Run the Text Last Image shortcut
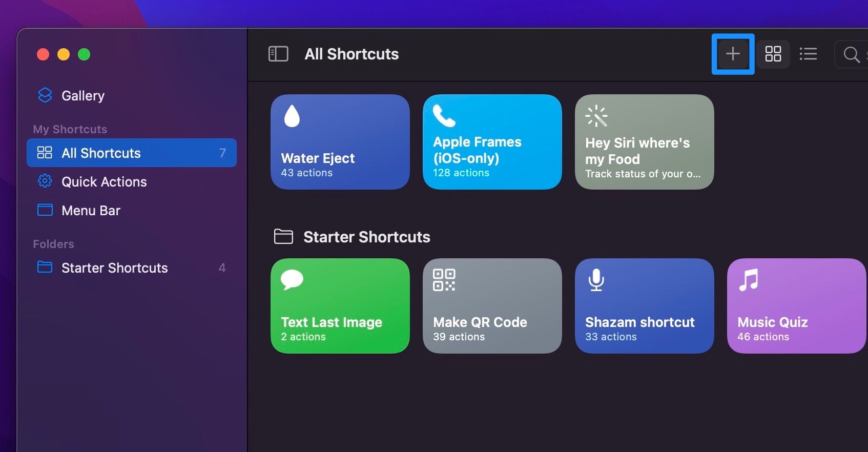The image size is (868, 452). click(x=340, y=306)
